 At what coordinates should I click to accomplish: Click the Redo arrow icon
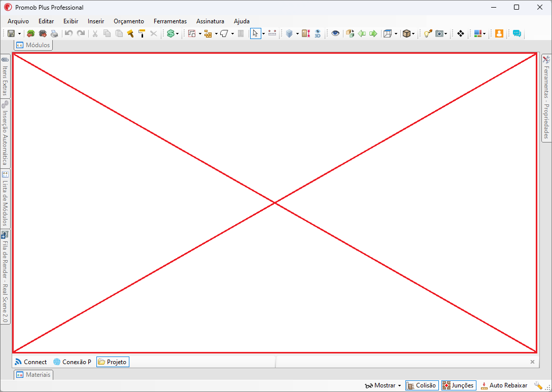pyautogui.click(x=81, y=33)
